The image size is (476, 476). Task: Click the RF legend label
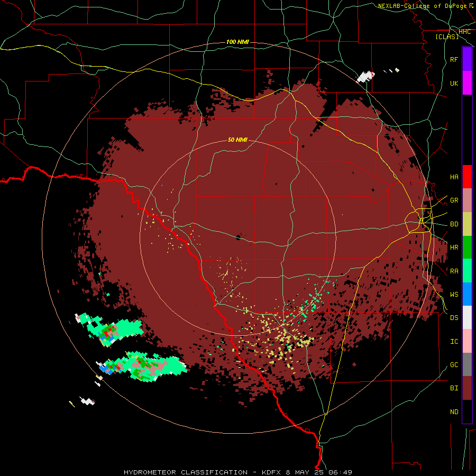[x=454, y=59]
